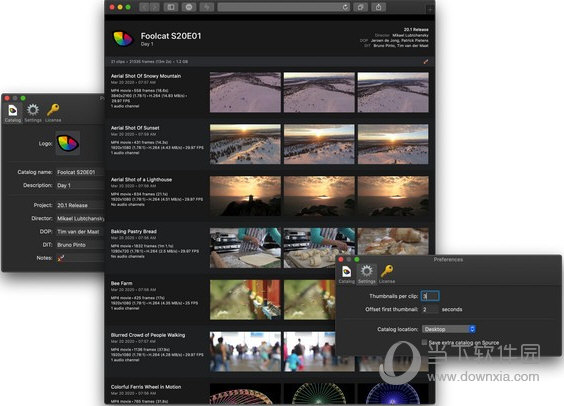
Task: Click the clip title Aerial Shot of a Lighthouse
Action: point(141,180)
